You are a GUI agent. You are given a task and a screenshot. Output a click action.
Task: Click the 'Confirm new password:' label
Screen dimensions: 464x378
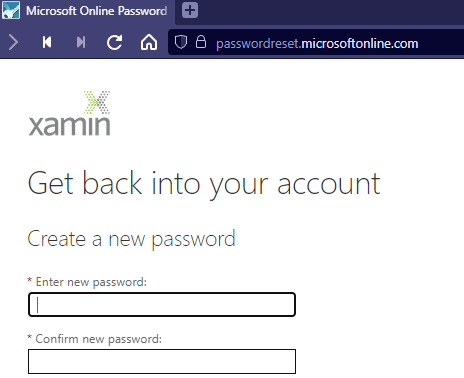point(98,339)
